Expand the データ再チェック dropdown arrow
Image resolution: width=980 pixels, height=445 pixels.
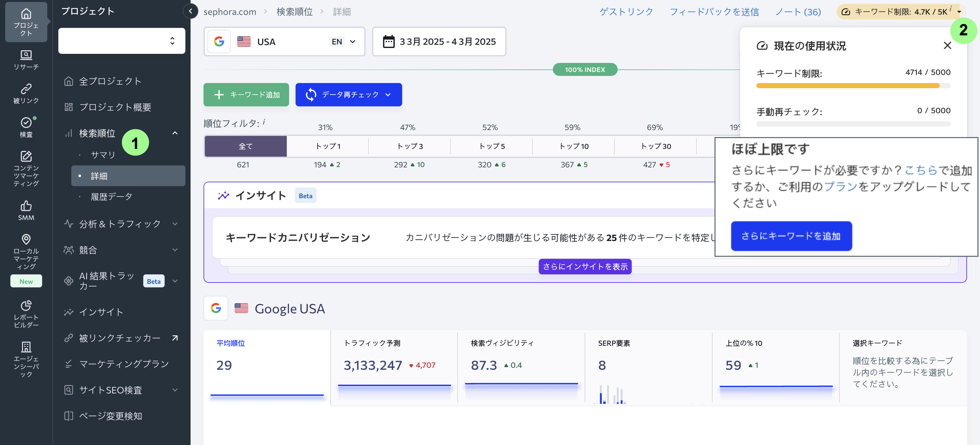pyautogui.click(x=388, y=95)
